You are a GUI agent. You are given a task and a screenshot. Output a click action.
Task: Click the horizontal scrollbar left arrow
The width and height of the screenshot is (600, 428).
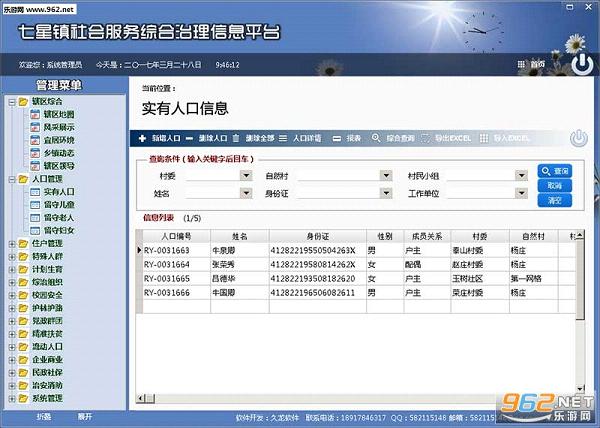click(x=140, y=399)
